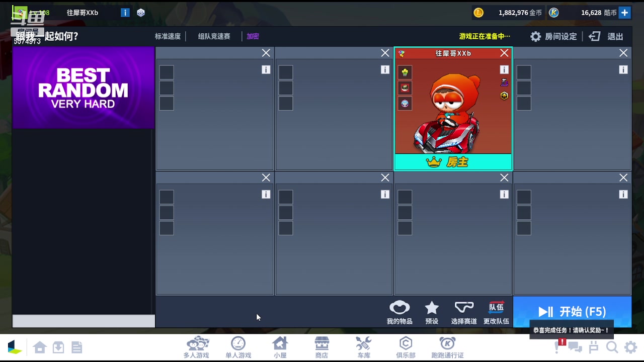Open the 预设 star presets
The height and width of the screenshot is (362, 644).
coord(432,312)
